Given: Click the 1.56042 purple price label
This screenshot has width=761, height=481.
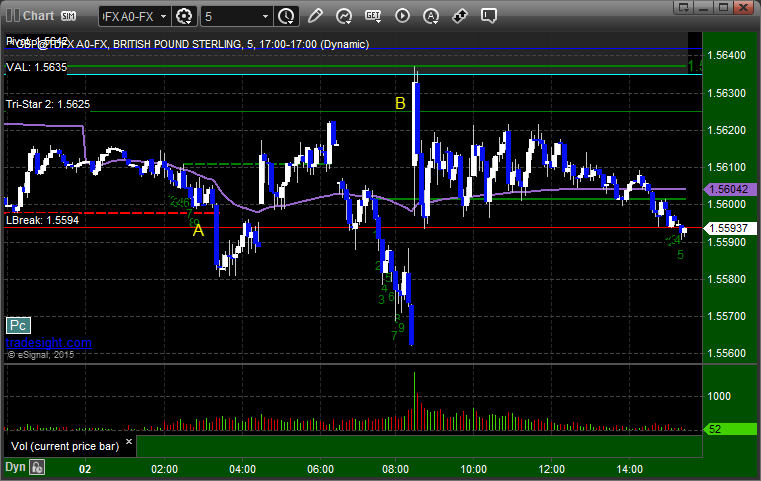Looking at the screenshot, I should pos(729,189).
